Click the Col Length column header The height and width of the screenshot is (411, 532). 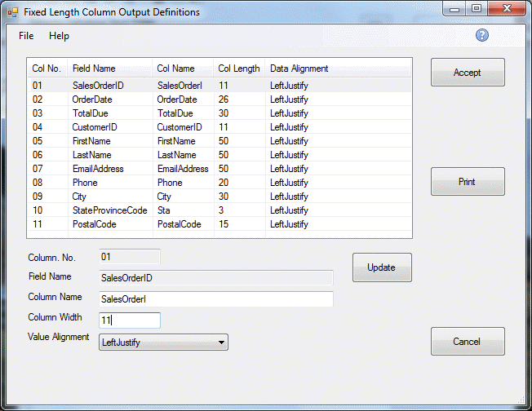[x=239, y=68]
